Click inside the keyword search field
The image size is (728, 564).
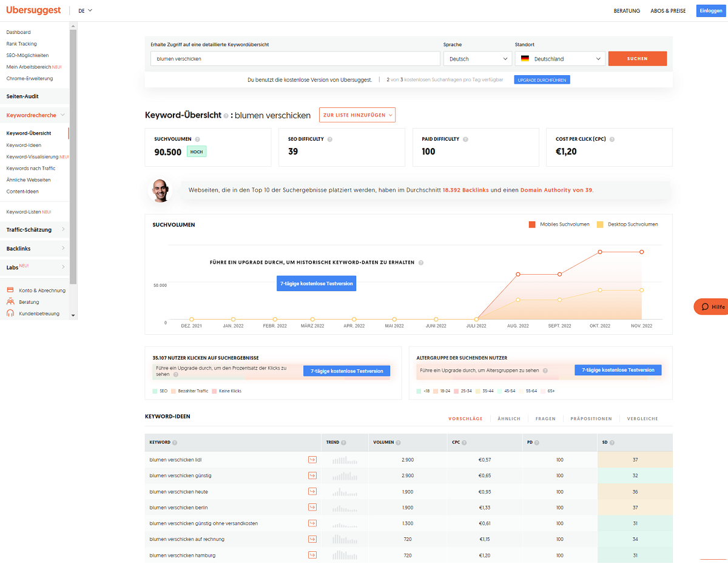pyautogui.click(x=295, y=58)
